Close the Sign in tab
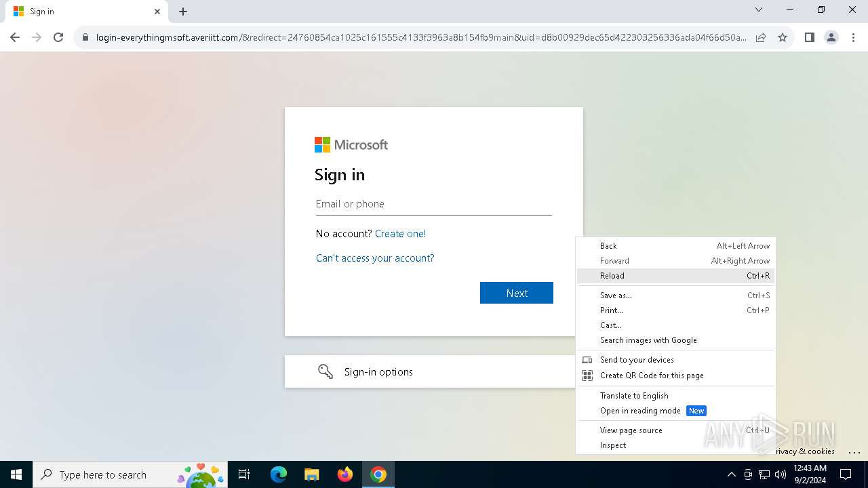The width and height of the screenshot is (868, 488). point(157,12)
